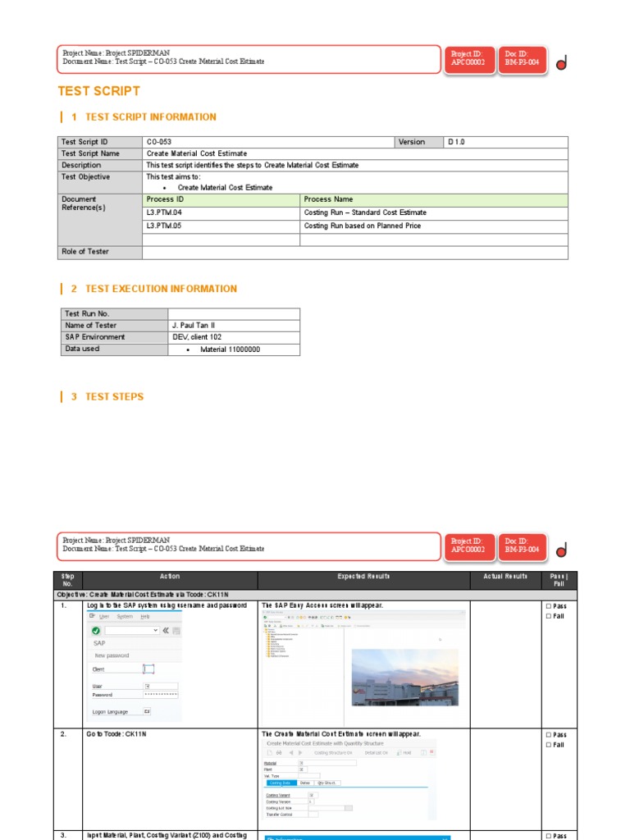
Task: Click the glasses display icon in CK11N toolbar
Action: click(279, 753)
